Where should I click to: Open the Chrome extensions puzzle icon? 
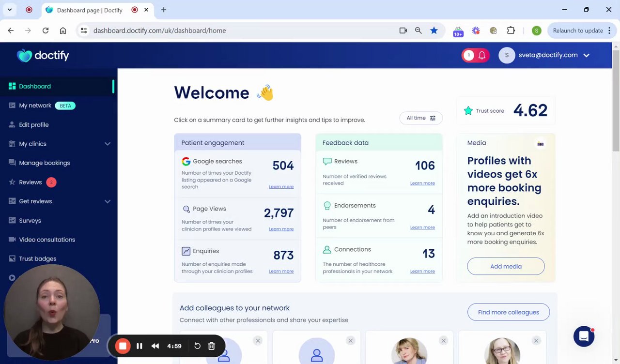(x=511, y=30)
